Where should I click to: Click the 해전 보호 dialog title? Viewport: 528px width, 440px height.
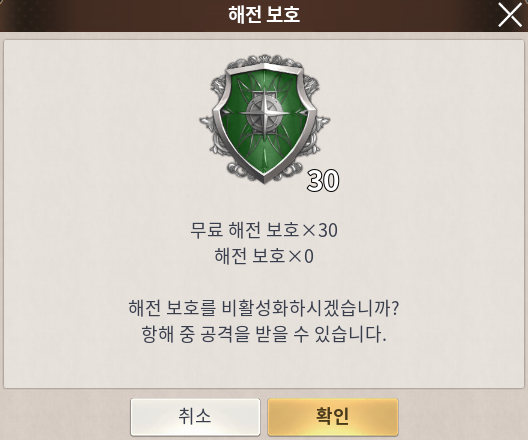click(x=264, y=14)
